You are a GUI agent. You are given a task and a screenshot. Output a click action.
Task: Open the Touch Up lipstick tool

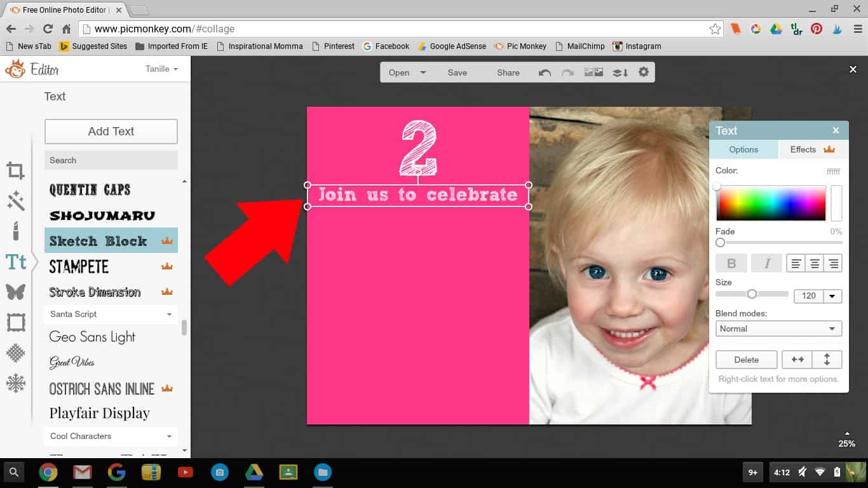[16, 230]
